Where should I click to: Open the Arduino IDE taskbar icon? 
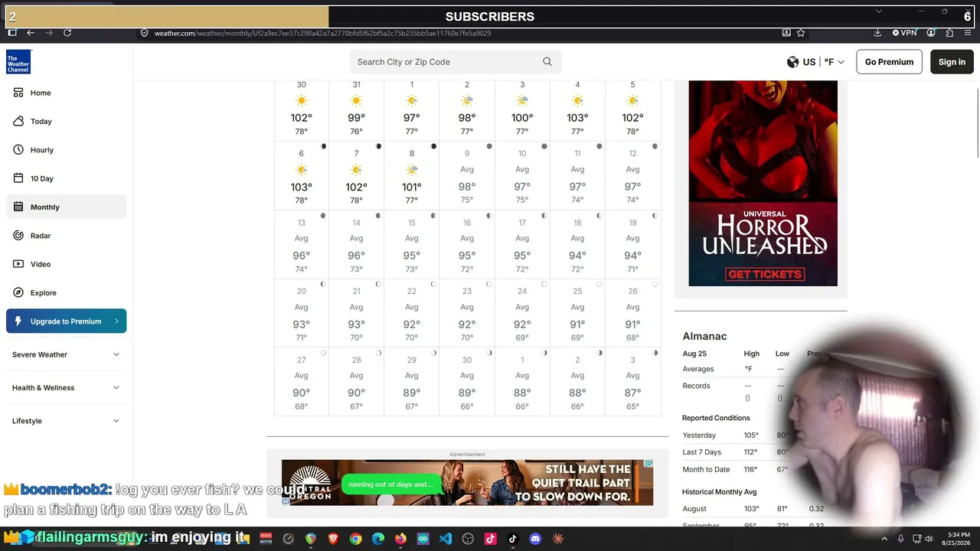click(x=423, y=539)
